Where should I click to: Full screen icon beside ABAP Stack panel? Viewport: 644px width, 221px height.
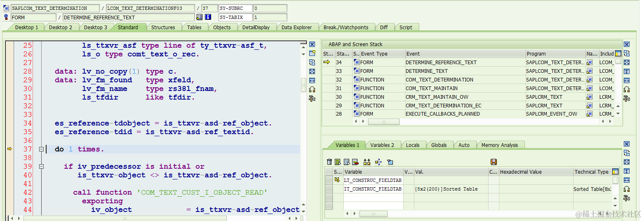pyautogui.click(x=627, y=63)
